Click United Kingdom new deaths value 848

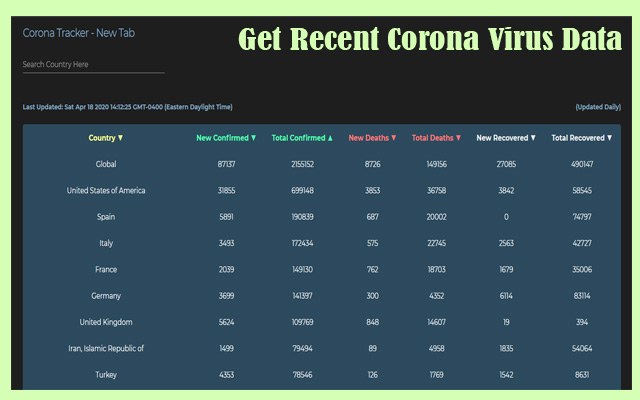tap(373, 322)
